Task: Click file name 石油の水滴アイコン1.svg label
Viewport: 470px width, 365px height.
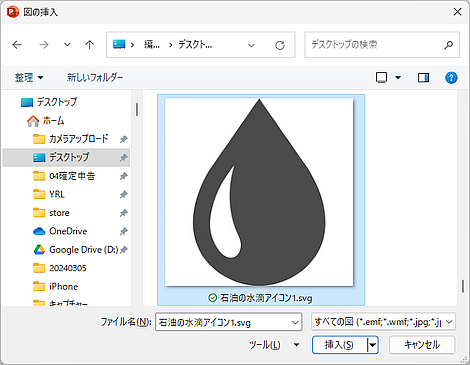Action: coord(266,298)
